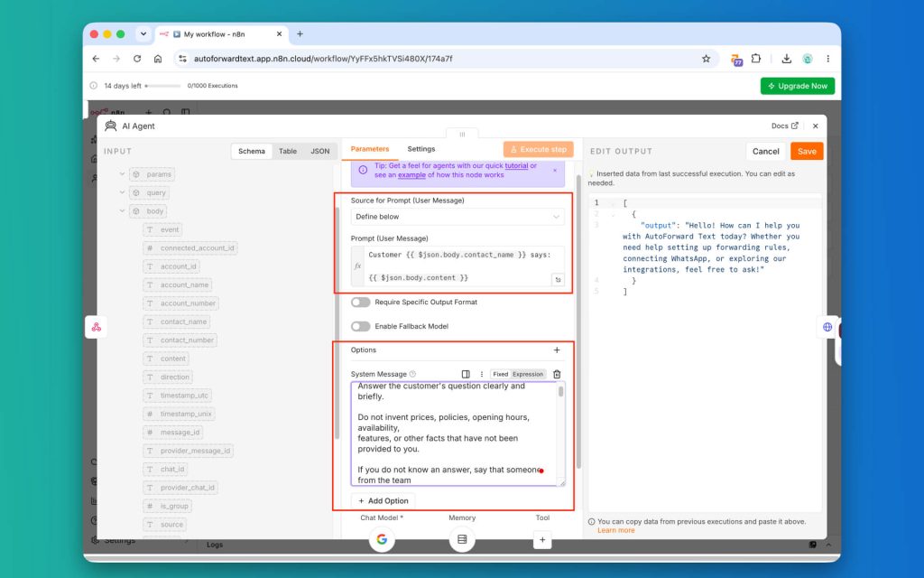Show input as Table view

click(288, 151)
